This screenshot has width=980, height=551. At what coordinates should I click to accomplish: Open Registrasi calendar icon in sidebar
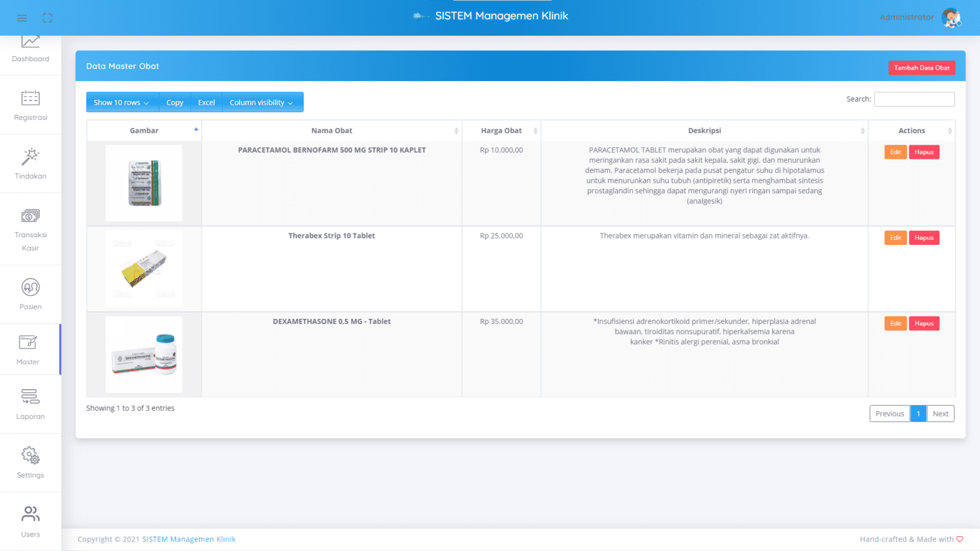(x=31, y=98)
